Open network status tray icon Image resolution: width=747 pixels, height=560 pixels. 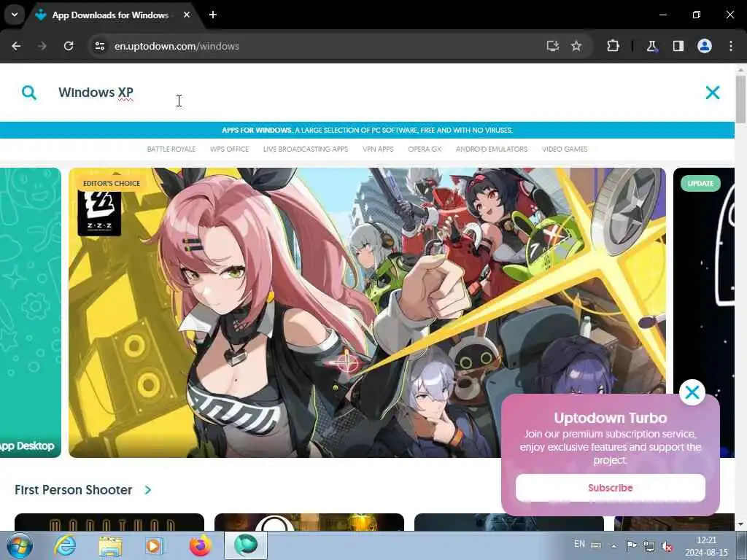pyautogui.click(x=649, y=545)
